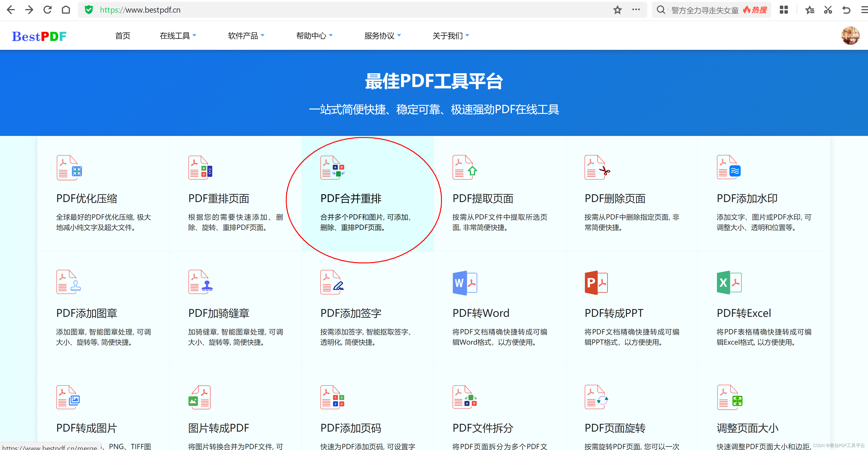The width and height of the screenshot is (868, 450).
Task: Click the scissors screenshot tool icon
Action: point(828,10)
